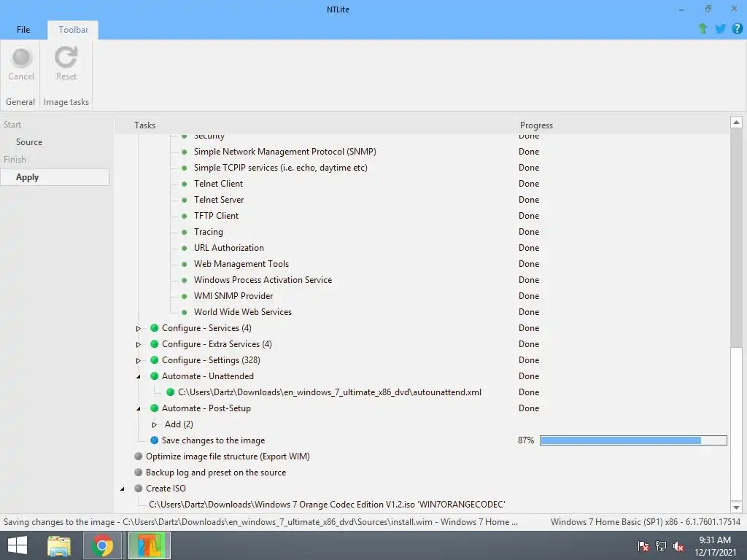Viewport: 747px width, 560px height.
Task: Select Simple Network Management Protocol (SNMP) row
Action: (x=285, y=152)
